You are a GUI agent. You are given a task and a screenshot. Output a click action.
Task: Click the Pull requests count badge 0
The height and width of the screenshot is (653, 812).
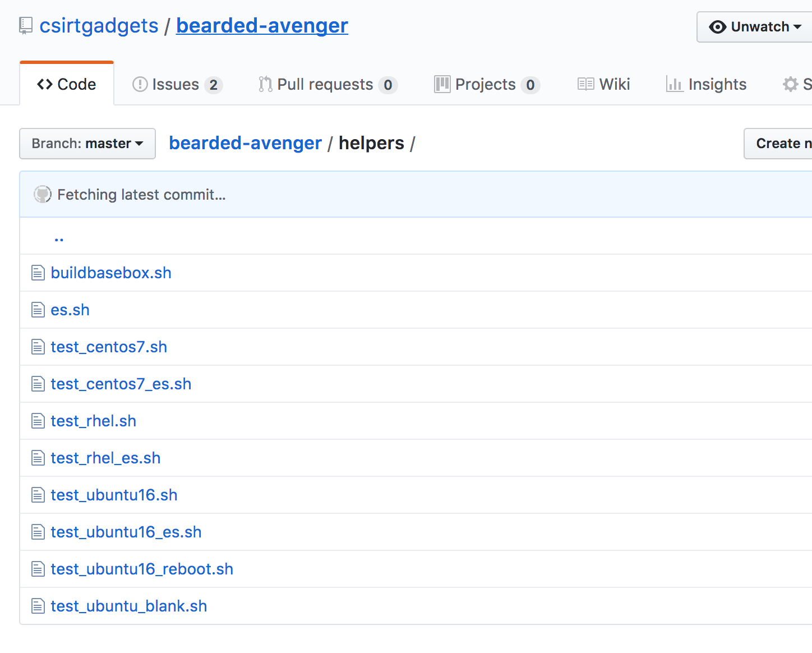[388, 85]
